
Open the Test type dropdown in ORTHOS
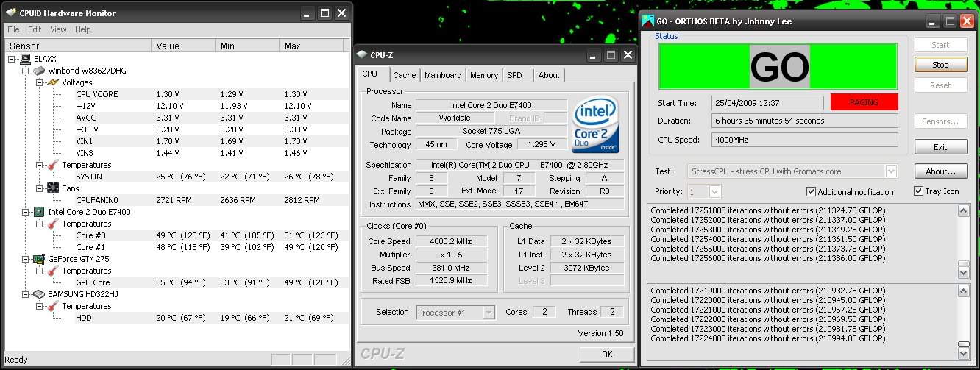coord(892,171)
